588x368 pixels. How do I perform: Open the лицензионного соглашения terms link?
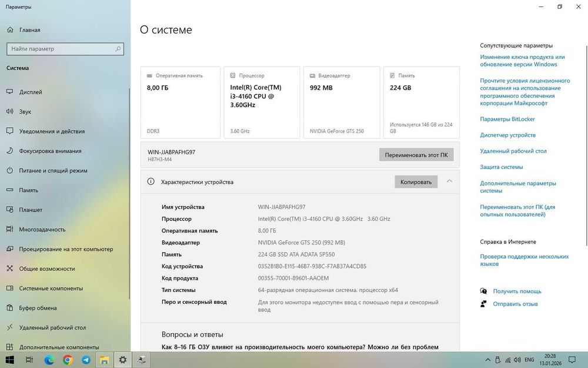[x=524, y=92]
